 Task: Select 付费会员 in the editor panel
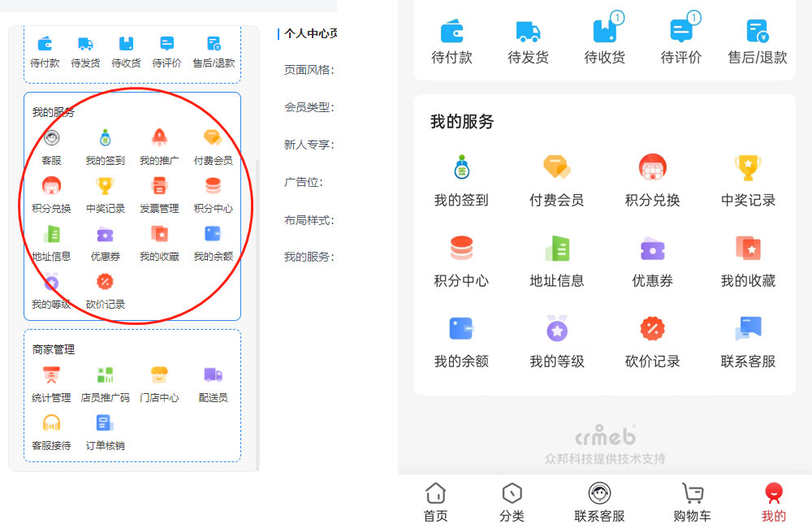(x=214, y=148)
